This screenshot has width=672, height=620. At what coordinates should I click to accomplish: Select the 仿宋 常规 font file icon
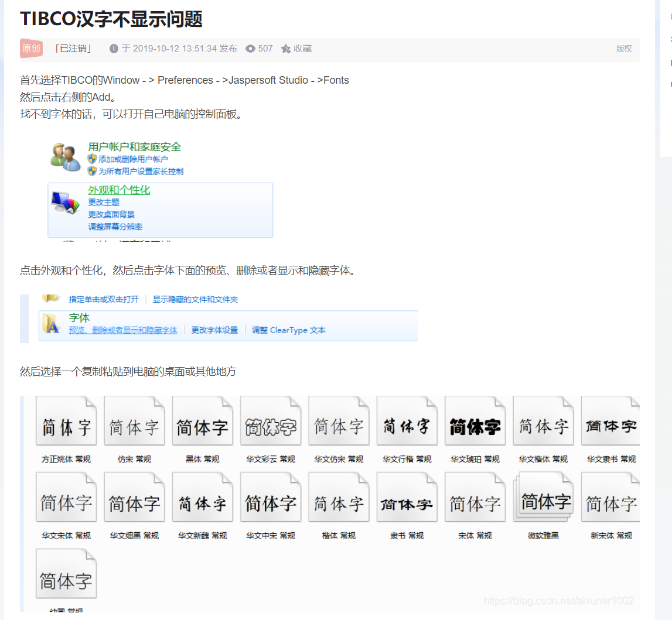pyautogui.click(x=135, y=421)
